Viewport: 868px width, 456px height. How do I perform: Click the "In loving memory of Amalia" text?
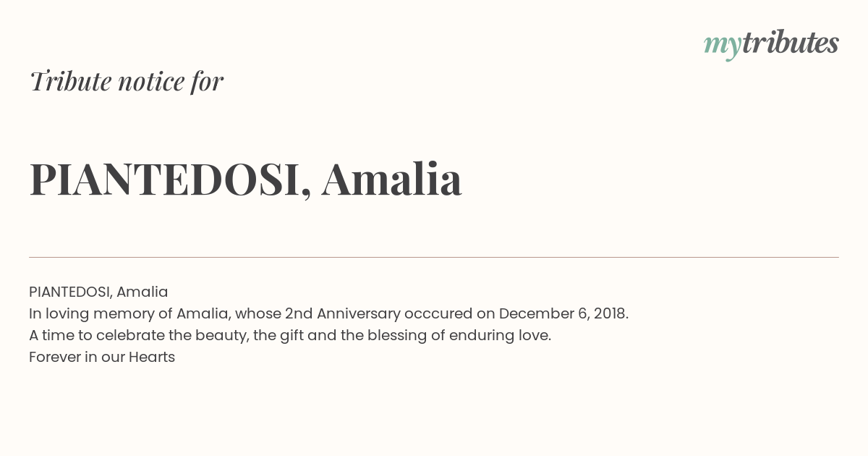point(129,313)
